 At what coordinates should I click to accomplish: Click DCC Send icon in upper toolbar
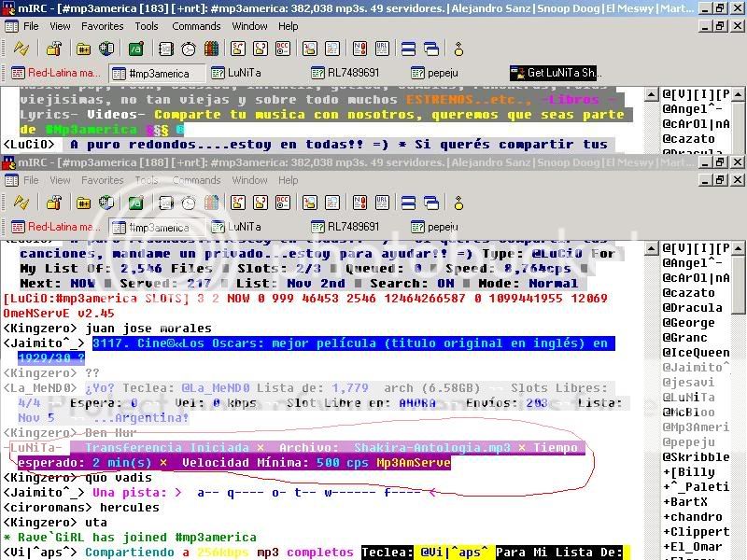(x=238, y=49)
